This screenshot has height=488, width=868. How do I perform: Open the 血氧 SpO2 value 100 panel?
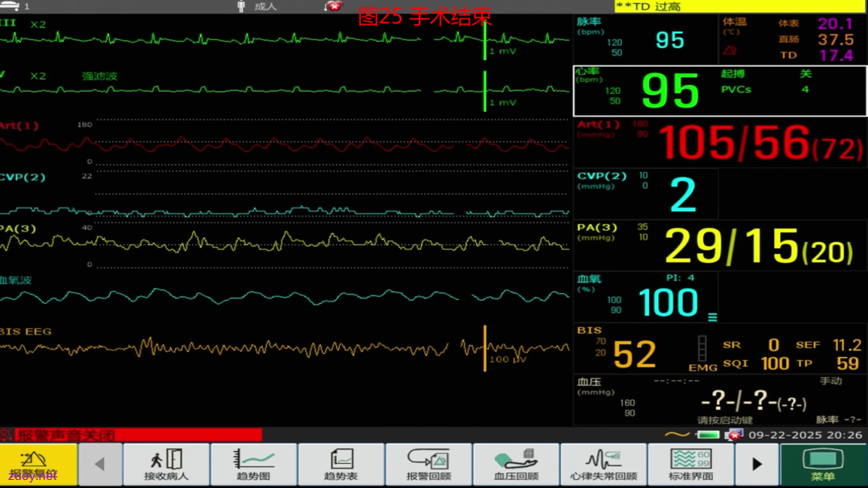click(645, 297)
